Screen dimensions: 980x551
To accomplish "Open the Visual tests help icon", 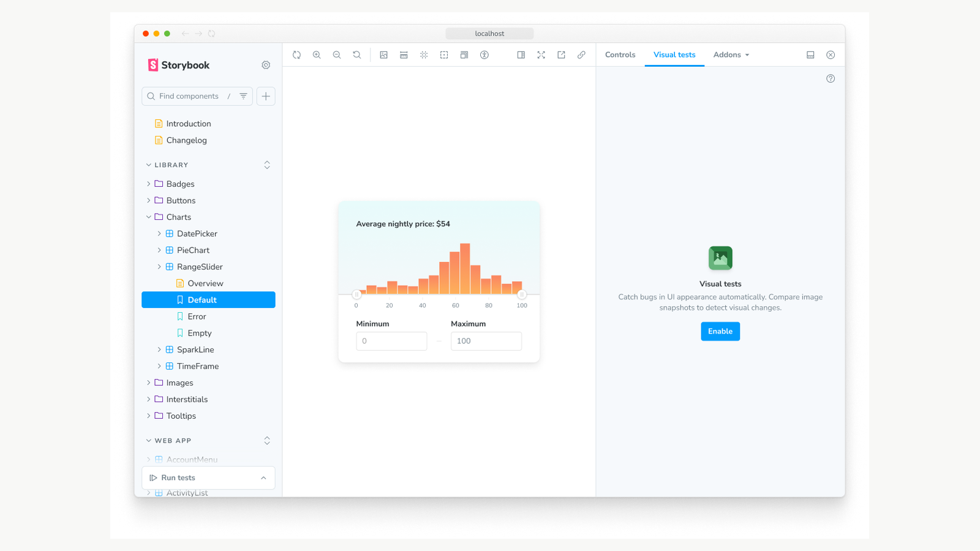I will coord(831,78).
